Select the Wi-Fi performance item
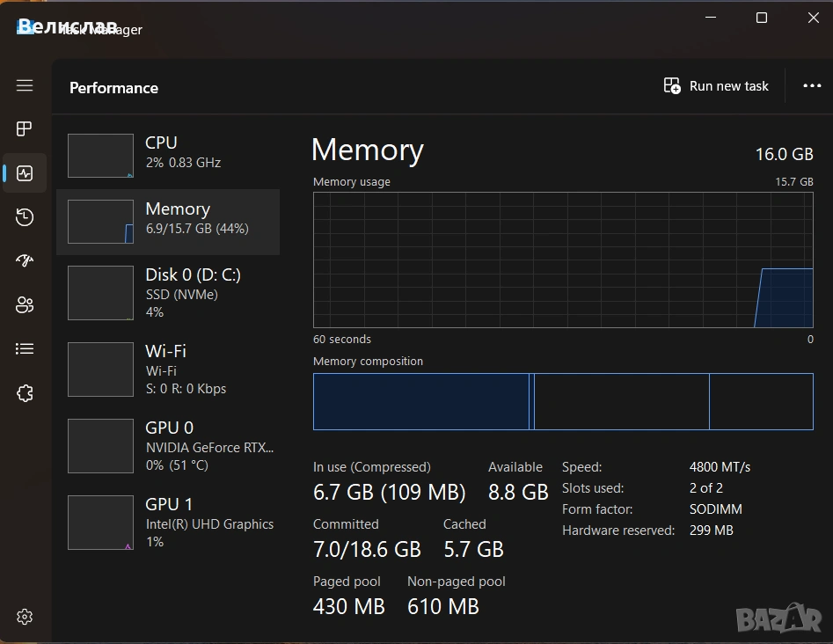This screenshot has width=833, height=644. (x=168, y=370)
